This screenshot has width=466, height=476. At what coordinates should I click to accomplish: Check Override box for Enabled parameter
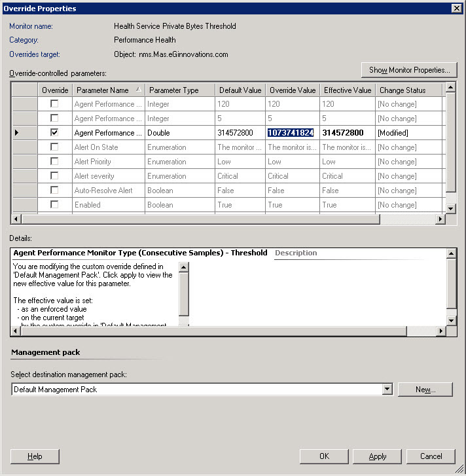click(54, 204)
